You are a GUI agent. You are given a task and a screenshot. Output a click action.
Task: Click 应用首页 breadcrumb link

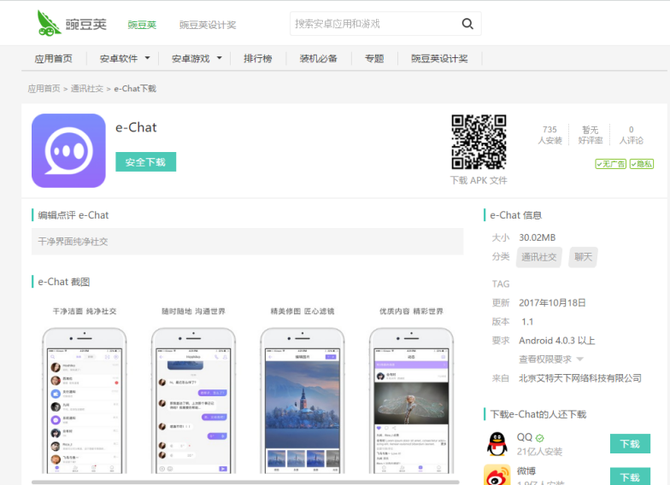(x=44, y=88)
